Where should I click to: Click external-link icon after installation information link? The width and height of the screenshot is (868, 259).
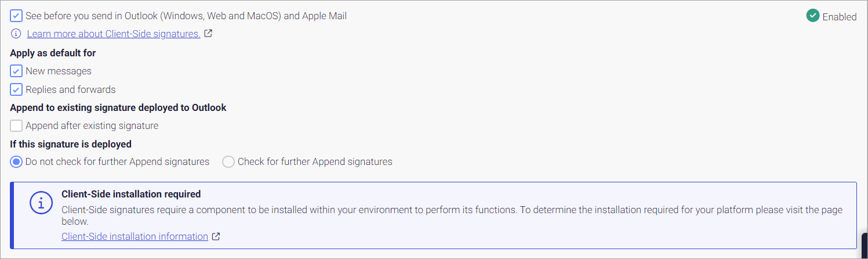point(216,236)
